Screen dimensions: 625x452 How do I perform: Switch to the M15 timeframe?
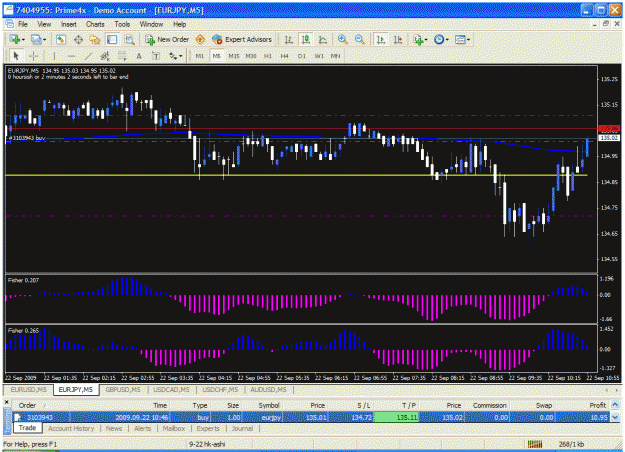[234, 56]
